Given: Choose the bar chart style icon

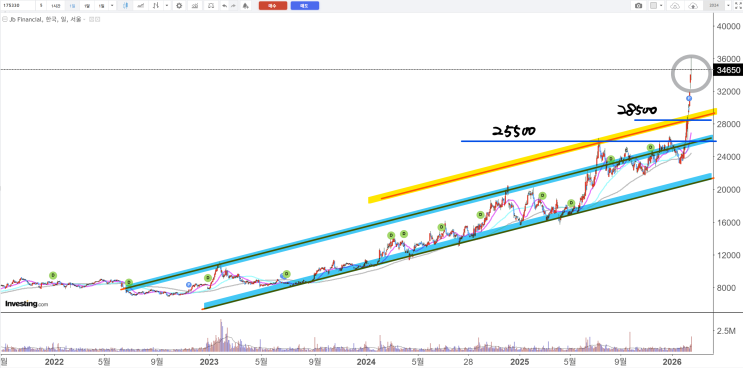Looking at the screenshot, I should (x=155, y=6).
